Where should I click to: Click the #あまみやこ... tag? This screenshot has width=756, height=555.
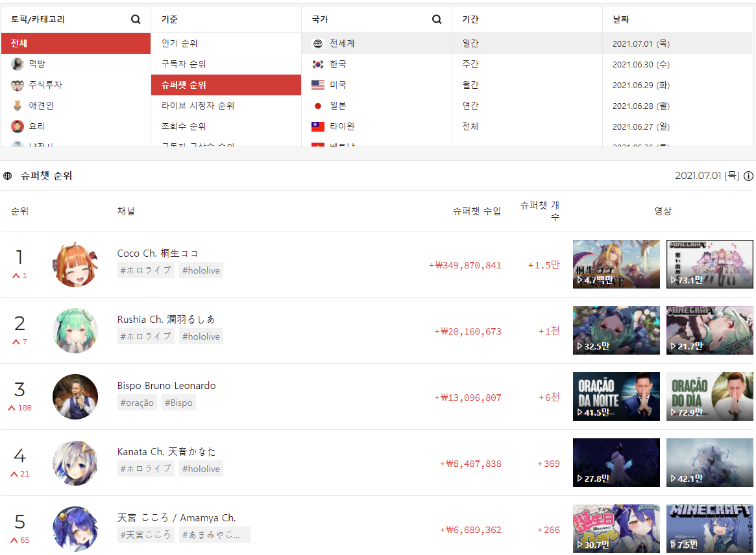[x=215, y=535]
